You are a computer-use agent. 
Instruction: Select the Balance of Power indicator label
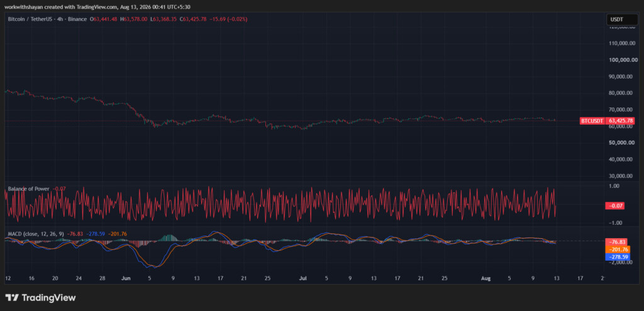pyautogui.click(x=29, y=188)
